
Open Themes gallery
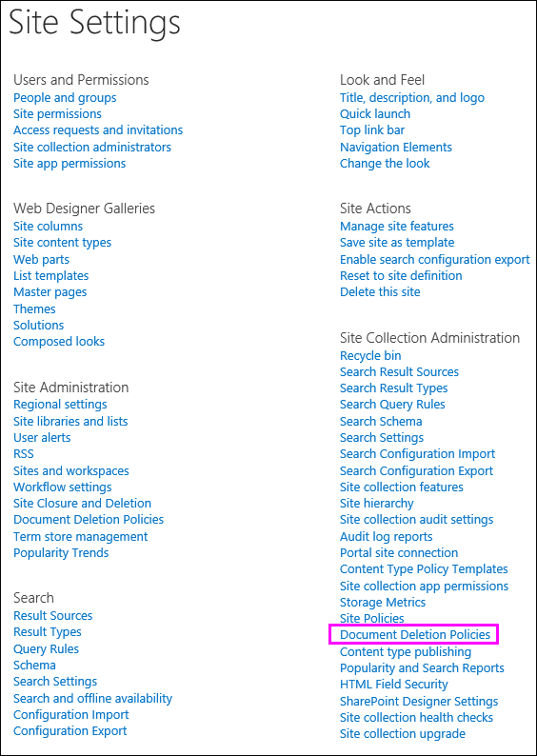click(x=34, y=309)
